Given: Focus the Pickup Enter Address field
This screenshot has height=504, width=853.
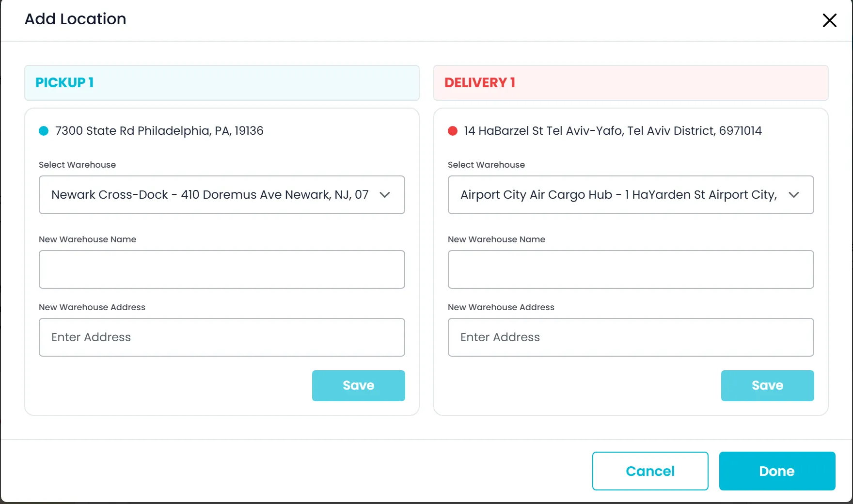Looking at the screenshot, I should click(x=222, y=337).
